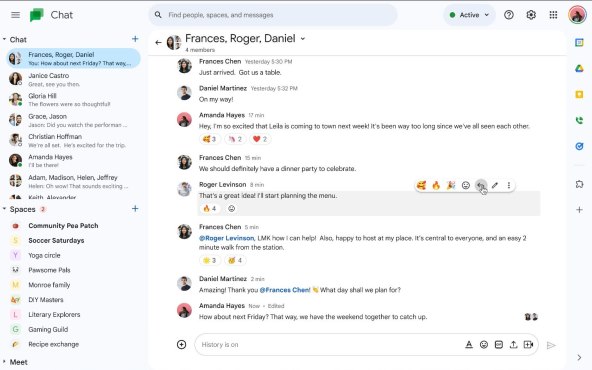This screenshot has height=370, width=592.
Task: Add reaction next to fire 4 on Roger's message
Action: tap(232, 208)
